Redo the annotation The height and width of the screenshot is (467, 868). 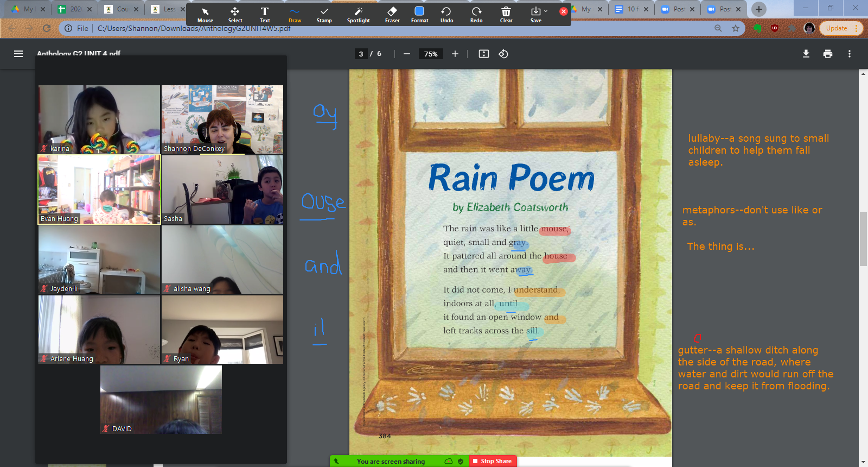point(476,15)
